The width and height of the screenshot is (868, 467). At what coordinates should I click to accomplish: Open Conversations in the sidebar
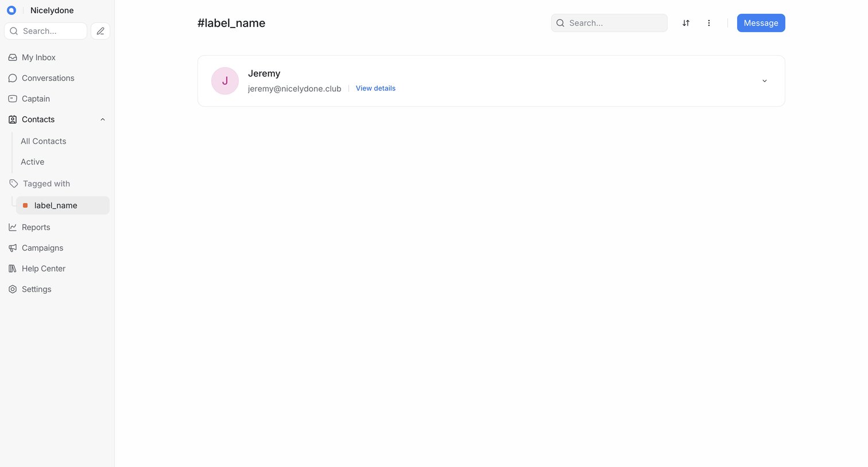(48, 78)
